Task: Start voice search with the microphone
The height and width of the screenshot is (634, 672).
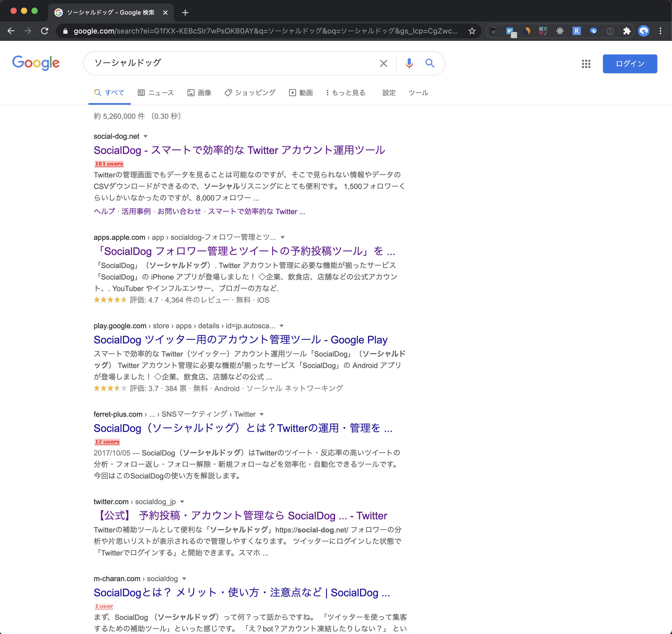Action: [x=409, y=63]
